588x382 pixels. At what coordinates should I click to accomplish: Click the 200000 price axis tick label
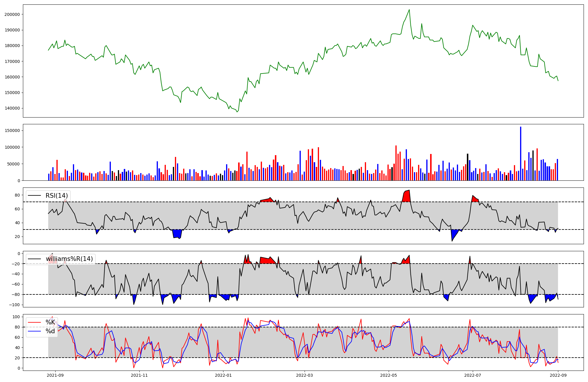12,14
